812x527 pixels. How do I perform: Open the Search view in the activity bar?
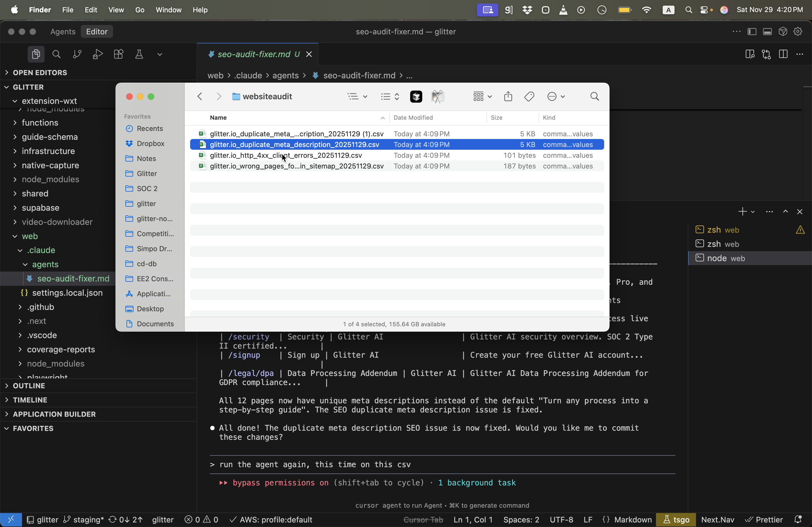pyautogui.click(x=56, y=54)
